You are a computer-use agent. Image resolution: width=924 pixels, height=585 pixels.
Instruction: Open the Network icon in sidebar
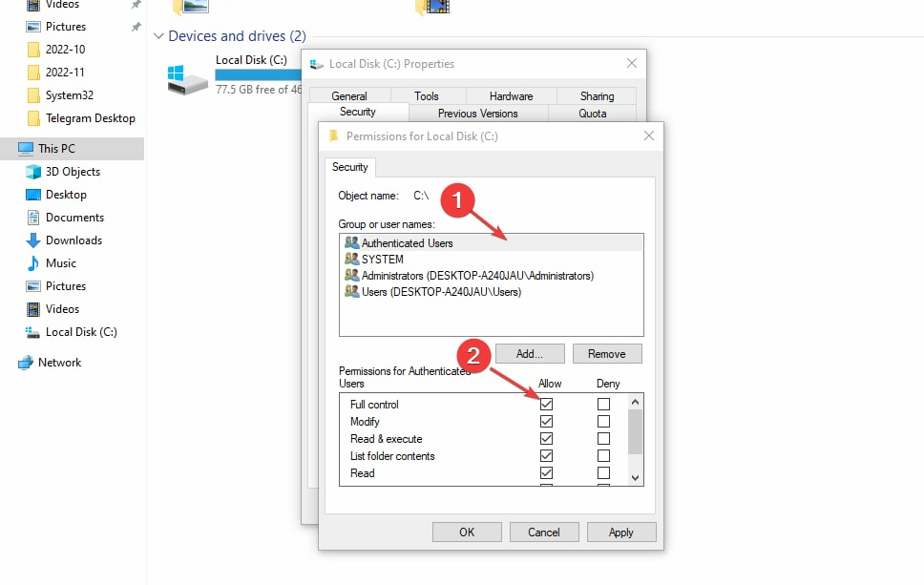tap(26, 363)
